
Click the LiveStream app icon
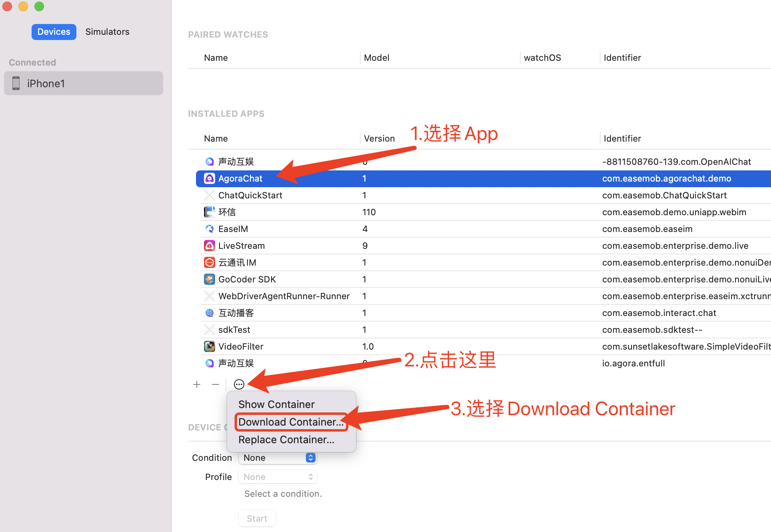pos(210,246)
